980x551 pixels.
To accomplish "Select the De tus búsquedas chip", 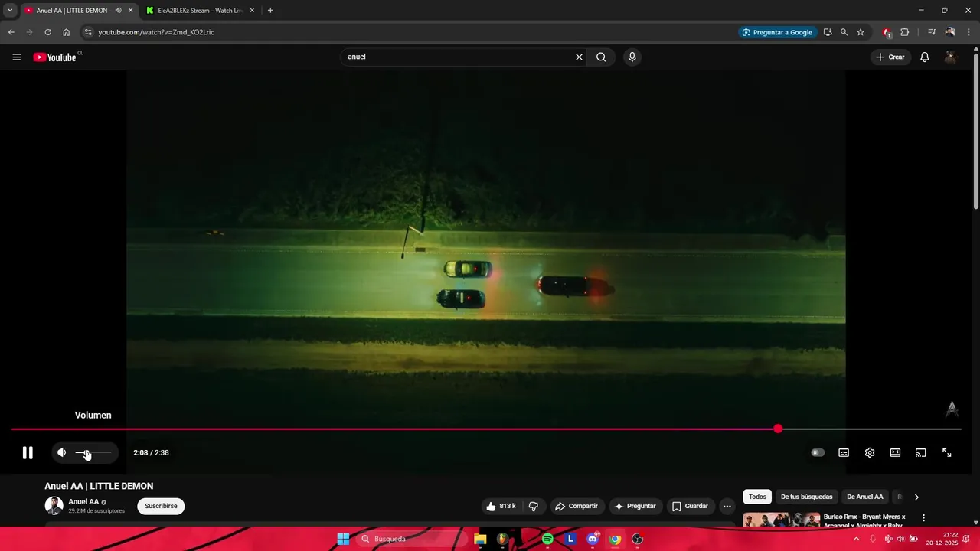I will point(806,497).
